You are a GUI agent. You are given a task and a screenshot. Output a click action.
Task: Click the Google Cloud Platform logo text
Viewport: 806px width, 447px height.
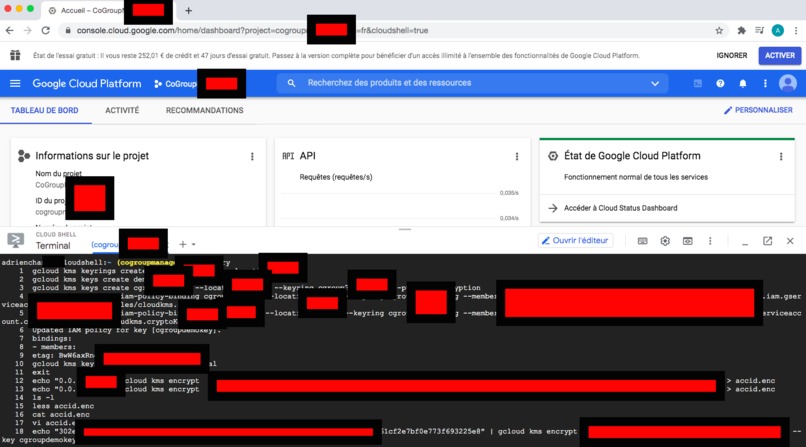[86, 83]
